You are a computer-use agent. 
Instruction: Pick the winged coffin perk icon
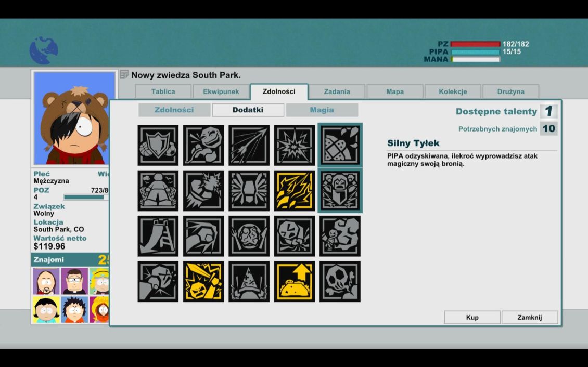coord(249,191)
